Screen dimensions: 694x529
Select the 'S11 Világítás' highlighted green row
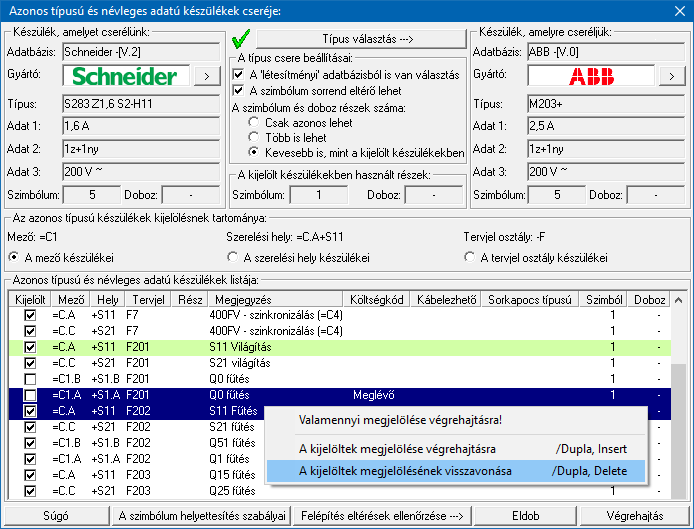click(340, 347)
